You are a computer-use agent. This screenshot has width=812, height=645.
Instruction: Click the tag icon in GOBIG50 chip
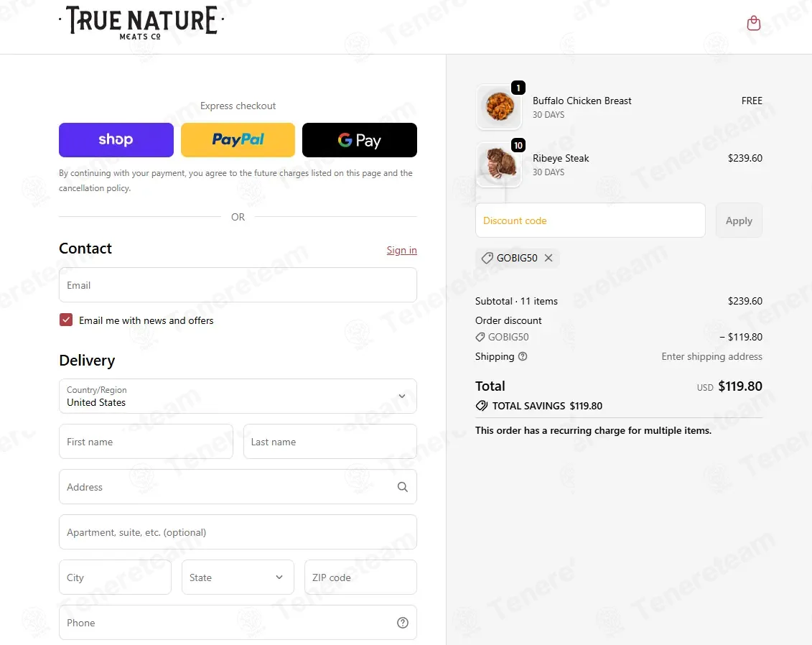coord(487,258)
